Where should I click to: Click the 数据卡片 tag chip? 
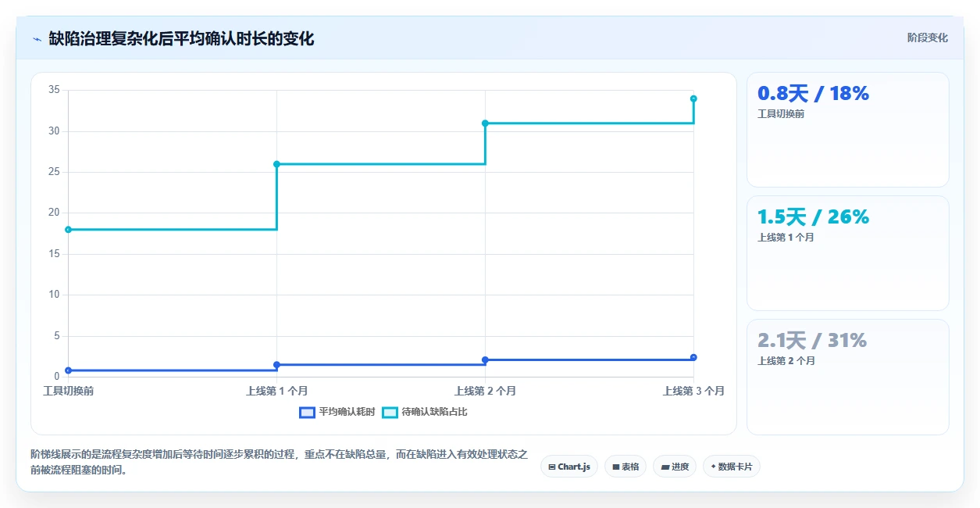pos(732,467)
